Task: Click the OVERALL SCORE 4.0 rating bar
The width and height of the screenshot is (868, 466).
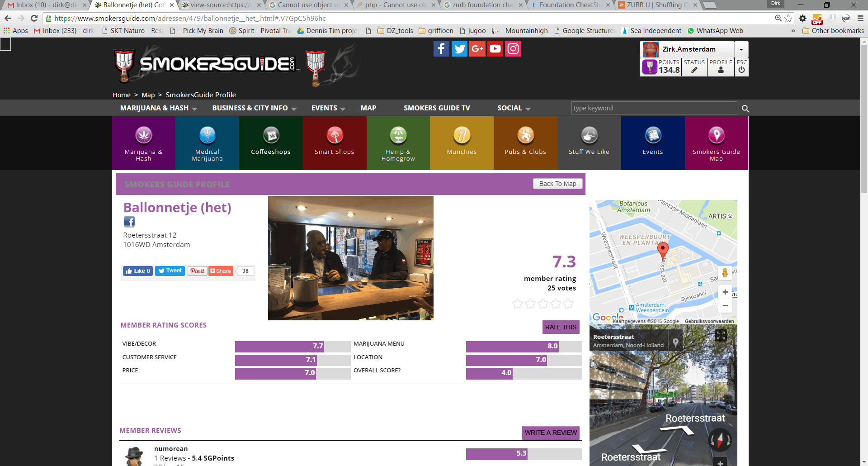Action: (x=524, y=373)
